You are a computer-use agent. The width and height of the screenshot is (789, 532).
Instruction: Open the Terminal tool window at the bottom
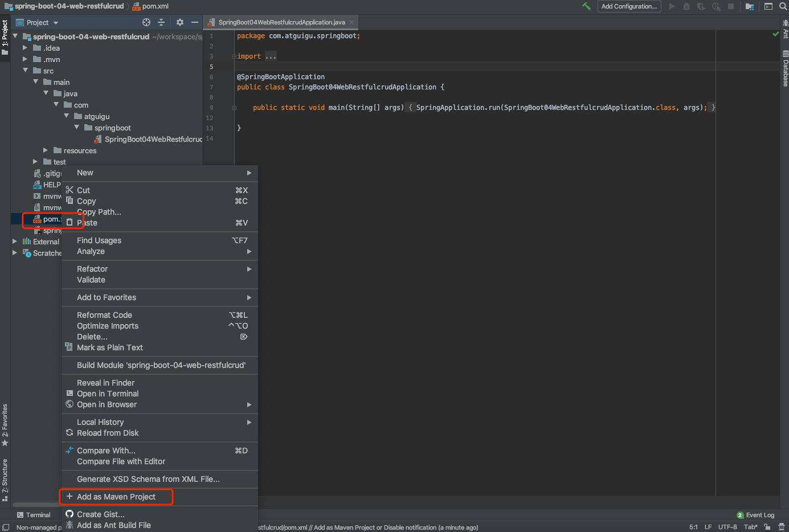(x=35, y=515)
